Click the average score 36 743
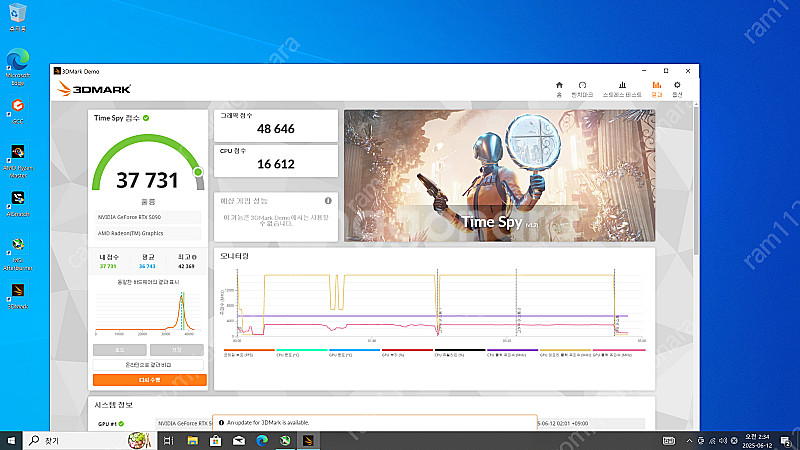800x450 pixels. (x=147, y=266)
